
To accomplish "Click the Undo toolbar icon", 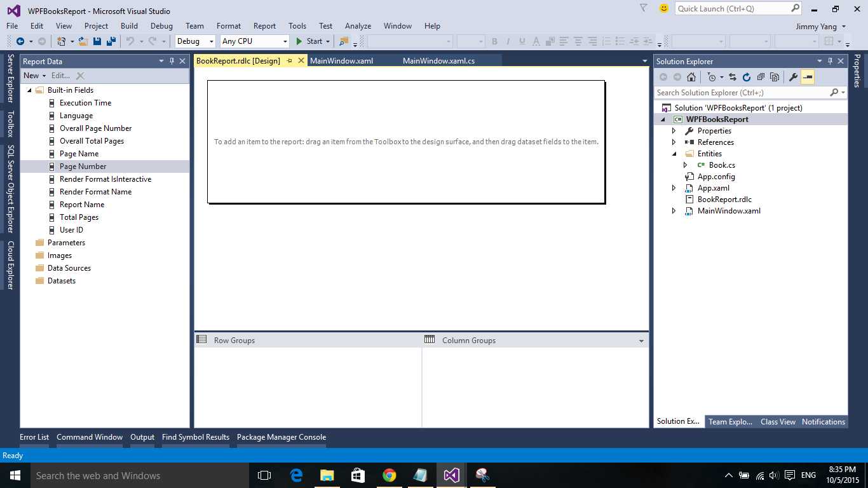I will click(x=130, y=41).
